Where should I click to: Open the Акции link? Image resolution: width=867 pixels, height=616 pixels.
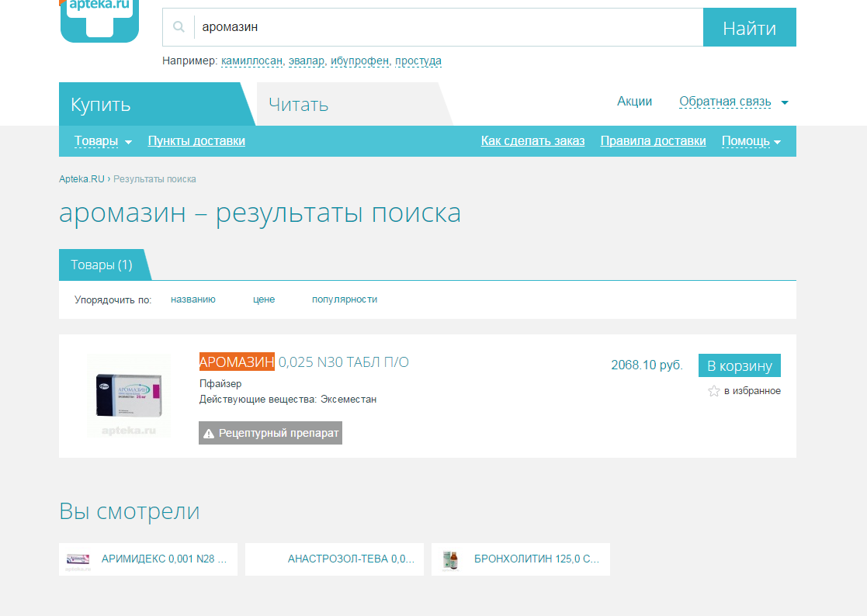coord(634,102)
